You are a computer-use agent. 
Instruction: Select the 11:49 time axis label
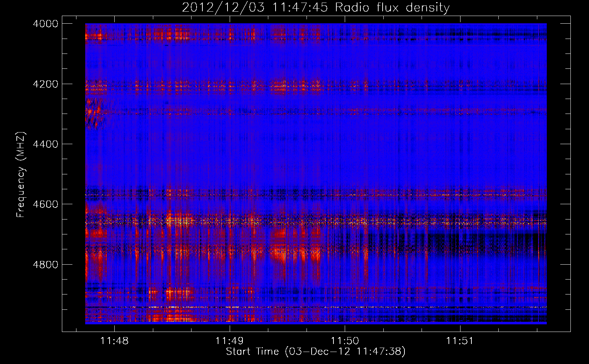coord(229,341)
